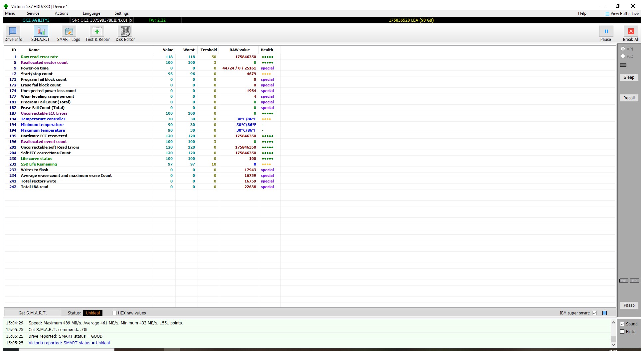Viewport: 644px width, 351px height.
Task: Click the Worst column header
Action: pyautogui.click(x=189, y=50)
